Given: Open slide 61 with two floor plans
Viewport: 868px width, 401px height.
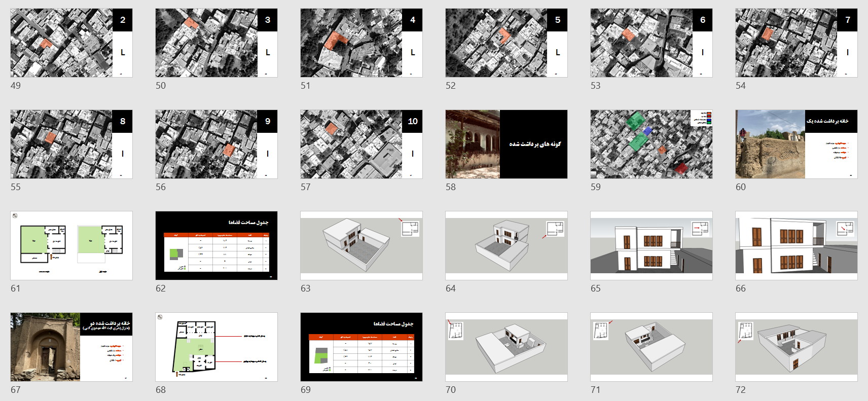Looking at the screenshot, I should [x=71, y=245].
